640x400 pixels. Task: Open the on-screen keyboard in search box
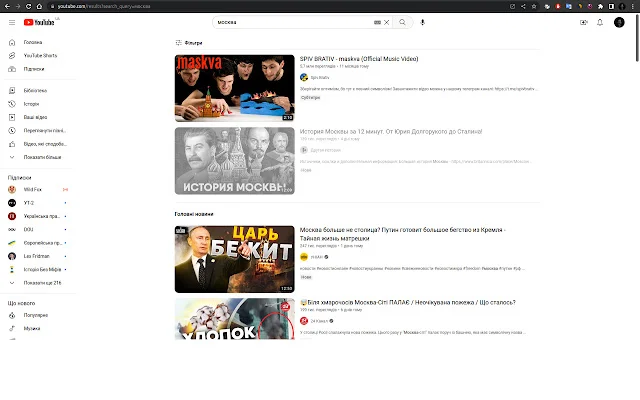tap(377, 22)
